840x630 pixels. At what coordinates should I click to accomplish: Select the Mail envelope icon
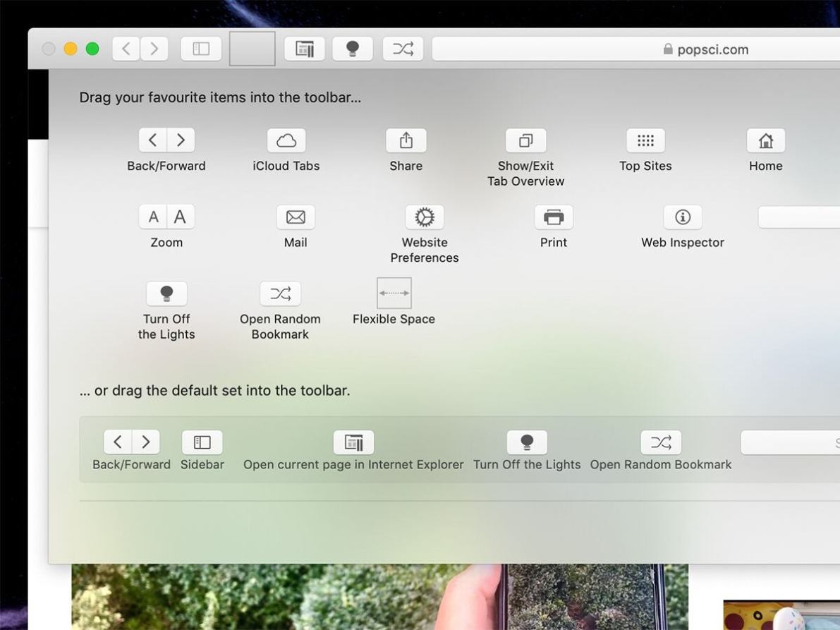pyautogui.click(x=295, y=217)
